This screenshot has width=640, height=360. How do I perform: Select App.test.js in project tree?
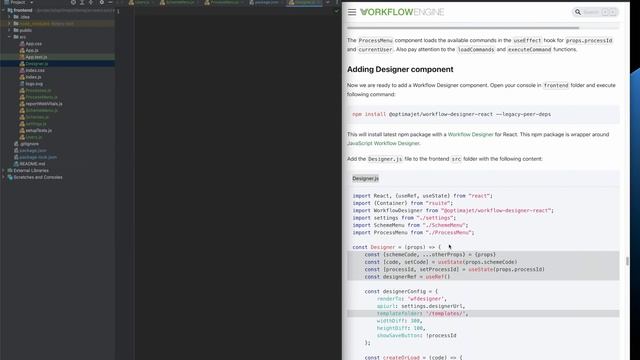pyautogui.click(x=36, y=57)
